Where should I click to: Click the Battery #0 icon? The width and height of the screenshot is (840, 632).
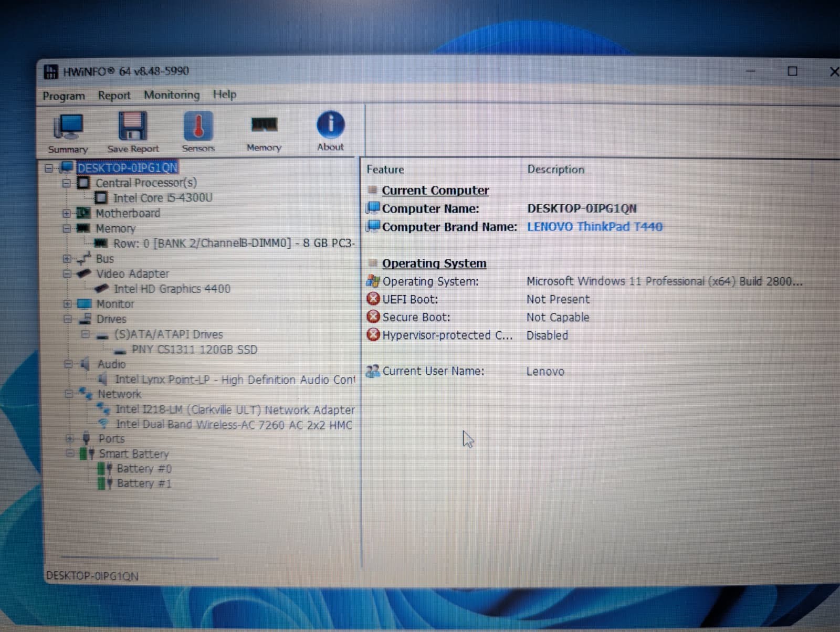point(105,469)
